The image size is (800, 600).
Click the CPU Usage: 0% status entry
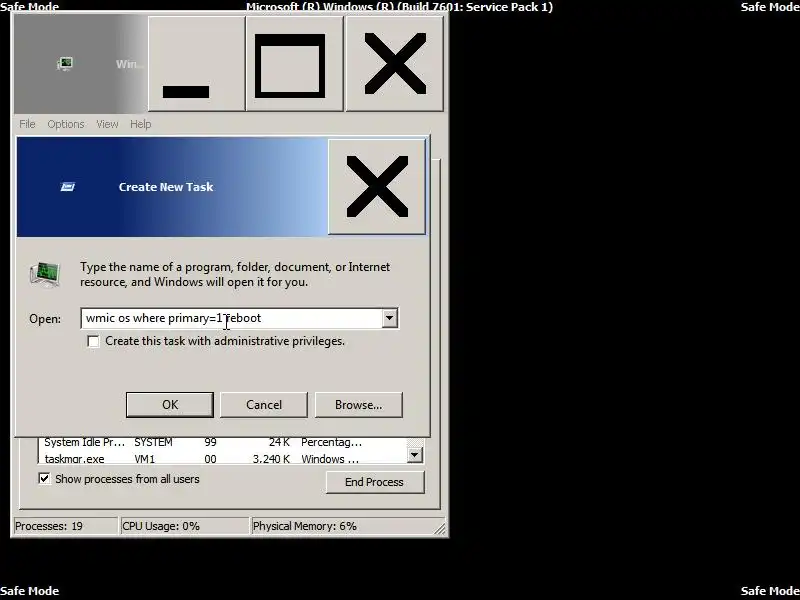[x=184, y=526]
